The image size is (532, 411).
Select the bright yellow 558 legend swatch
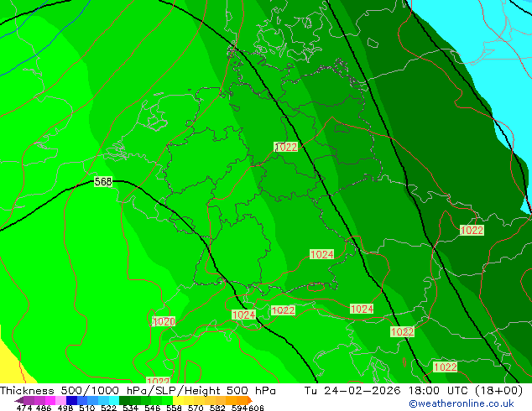[x=178, y=400]
